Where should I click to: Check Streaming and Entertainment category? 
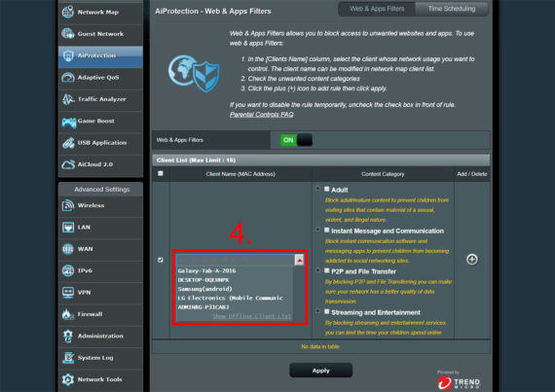click(x=327, y=312)
